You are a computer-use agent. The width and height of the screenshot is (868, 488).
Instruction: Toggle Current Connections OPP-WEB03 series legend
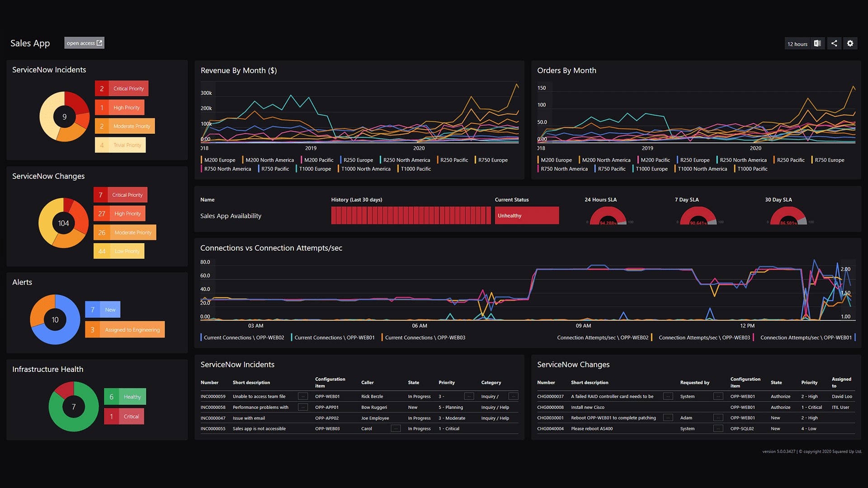[425, 338]
